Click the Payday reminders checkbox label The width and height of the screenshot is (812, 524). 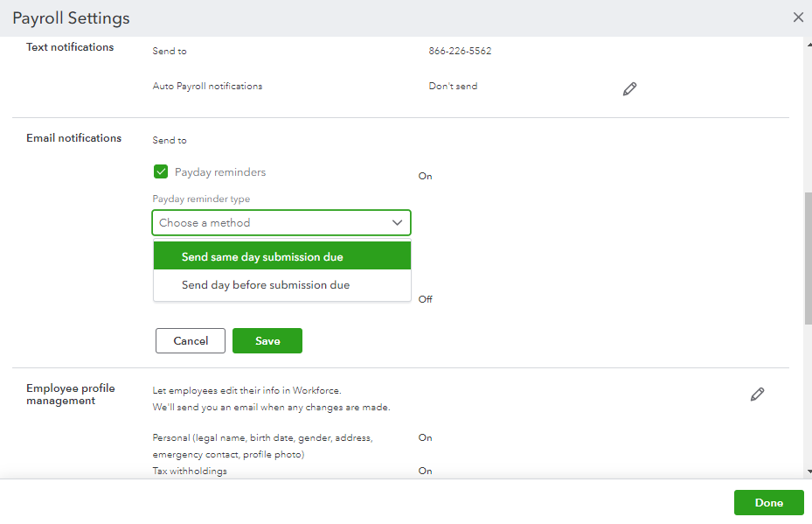(x=220, y=172)
